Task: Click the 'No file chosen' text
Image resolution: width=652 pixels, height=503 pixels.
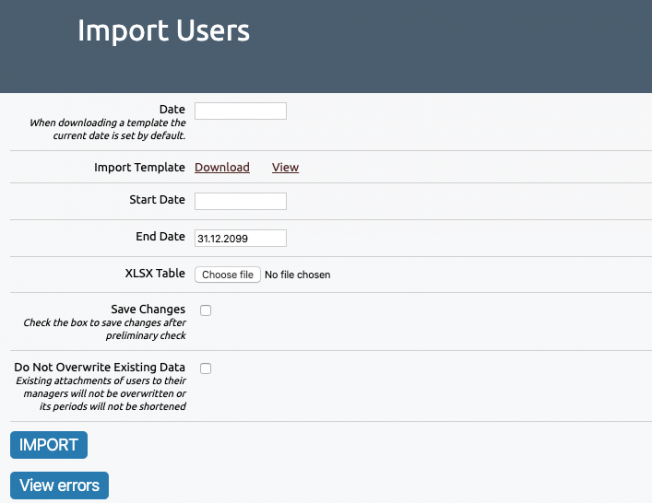Action: pyautogui.click(x=297, y=275)
